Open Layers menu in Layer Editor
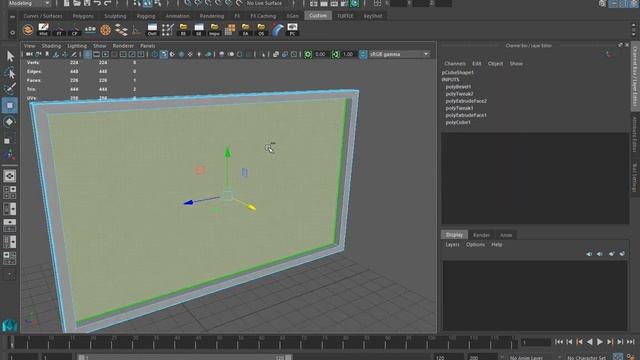 (452, 244)
